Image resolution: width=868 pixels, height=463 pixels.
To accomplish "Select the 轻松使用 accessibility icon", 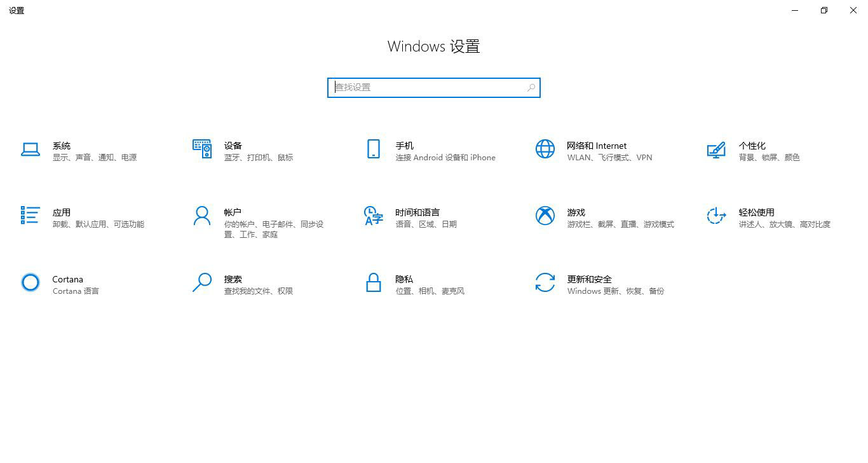I will pyautogui.click(x=716, y=216).
